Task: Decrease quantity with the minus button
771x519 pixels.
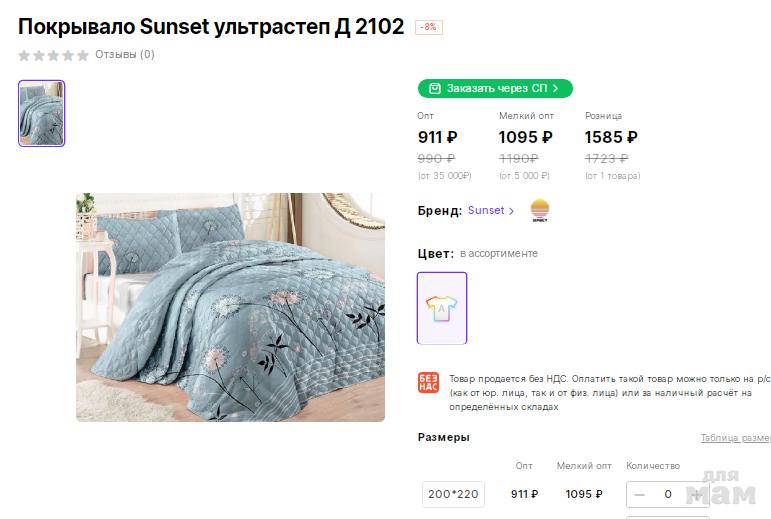Action: [x=640, y=494]
